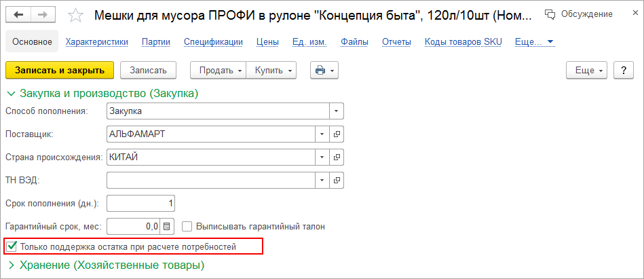644x279 pixels.
Task: Click the Записать button
Action: tap(148, 70)
